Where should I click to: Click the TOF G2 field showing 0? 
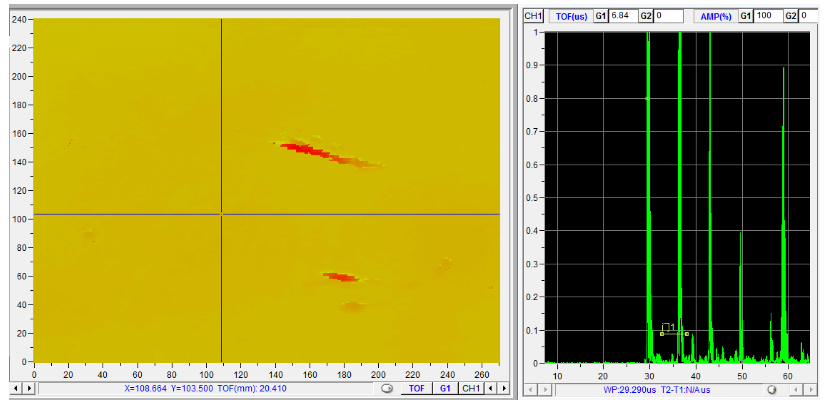point(669,16)
